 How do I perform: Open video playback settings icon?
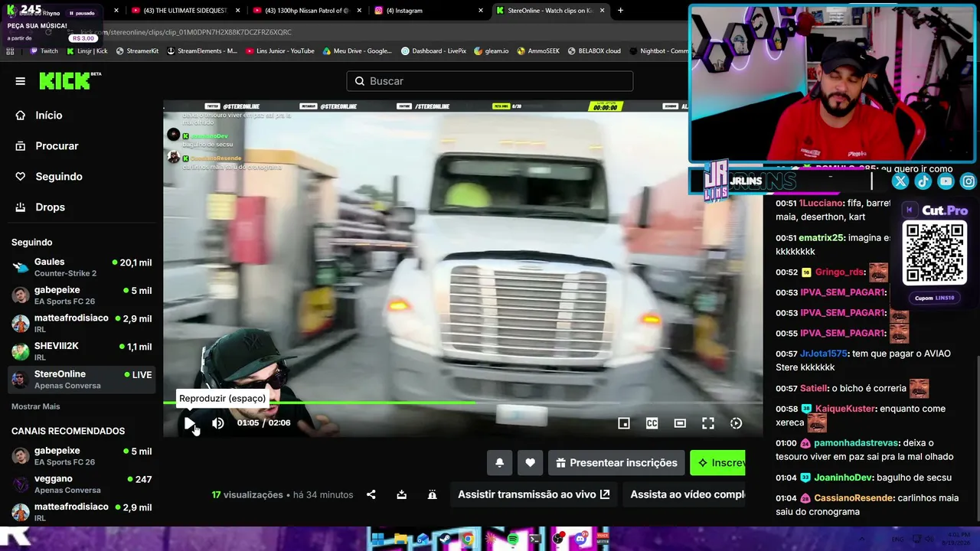[x=736, y=423]
